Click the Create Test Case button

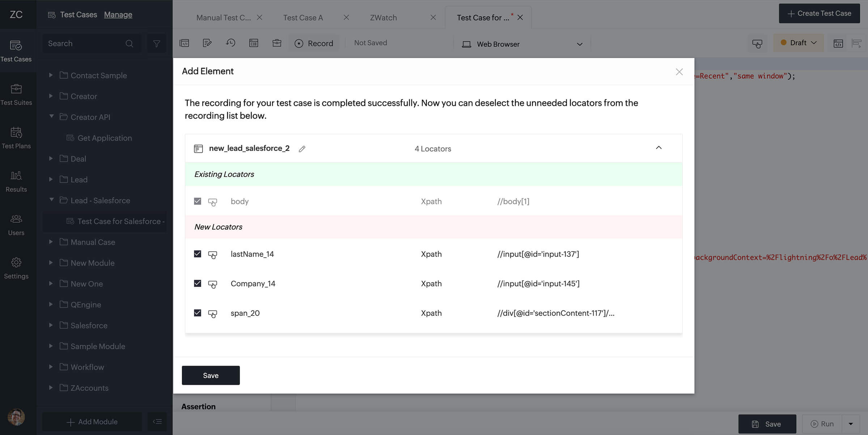point(819,13)
